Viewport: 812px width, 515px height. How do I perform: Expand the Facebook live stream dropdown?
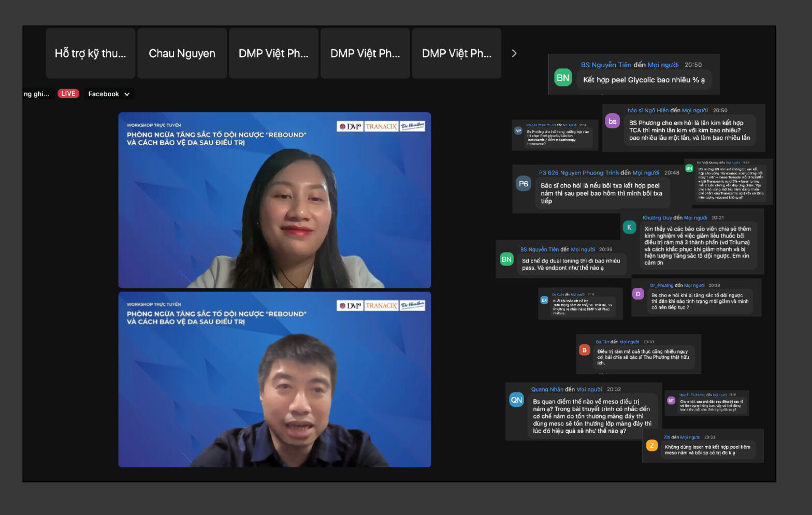109,94
